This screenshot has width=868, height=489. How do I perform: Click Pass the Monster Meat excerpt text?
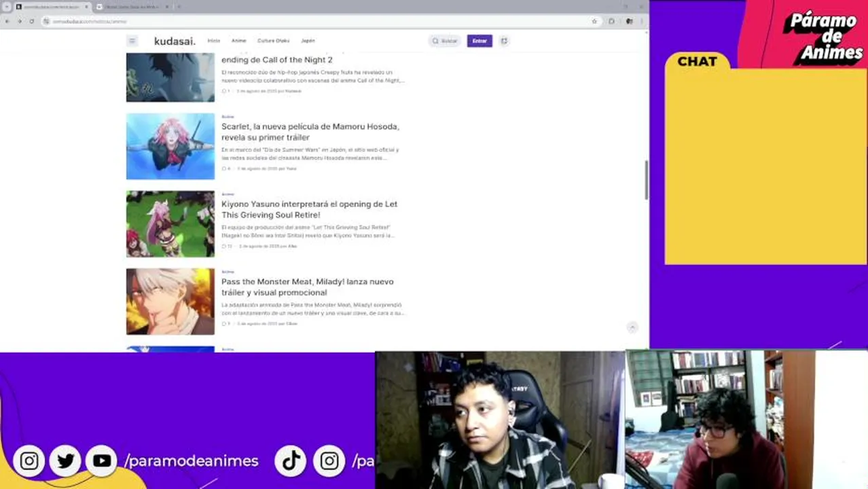313,309
